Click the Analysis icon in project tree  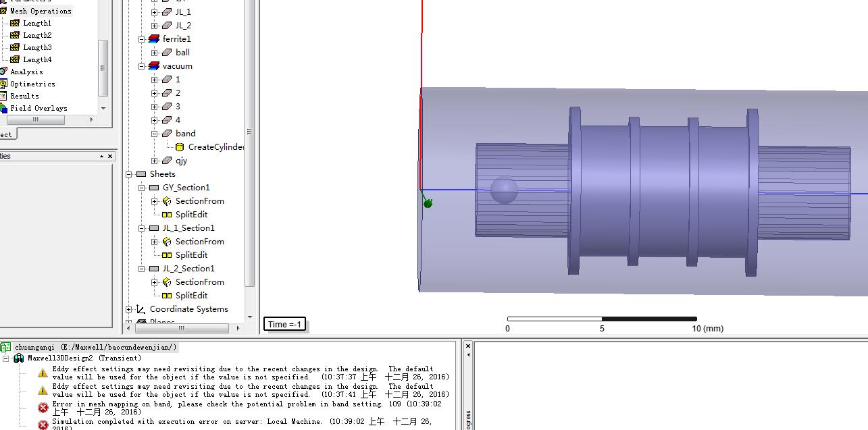(3, 72)
